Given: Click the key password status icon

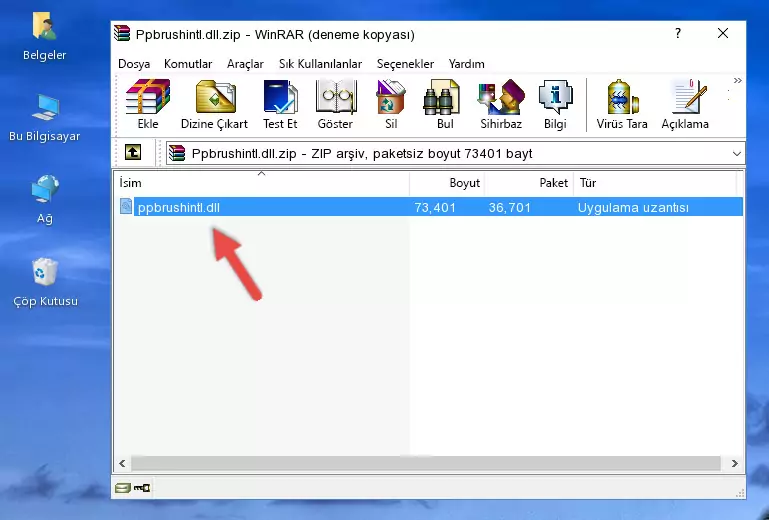Looking at the screenshot, I should click(142, 488).
